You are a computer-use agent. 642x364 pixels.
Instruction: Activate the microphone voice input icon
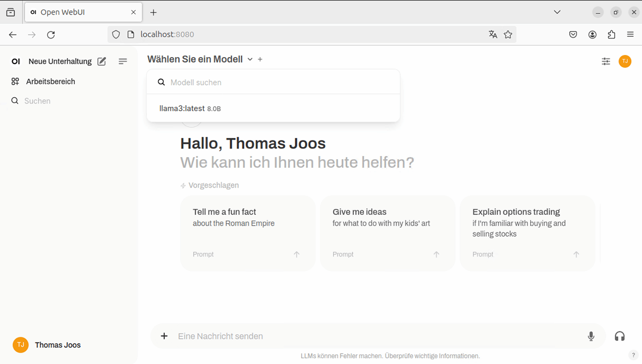(x=591, y=336)
